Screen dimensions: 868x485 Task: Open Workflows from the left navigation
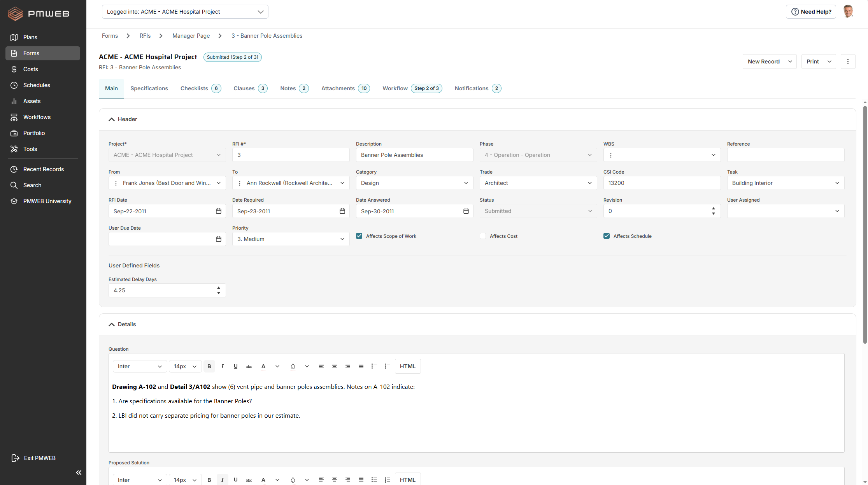coord(37,117)
